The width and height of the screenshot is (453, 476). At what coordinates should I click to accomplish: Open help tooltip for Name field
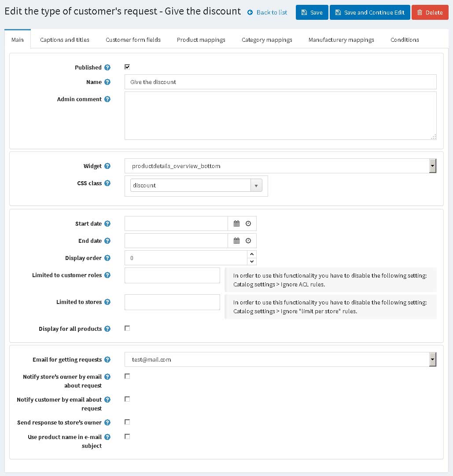107,82
